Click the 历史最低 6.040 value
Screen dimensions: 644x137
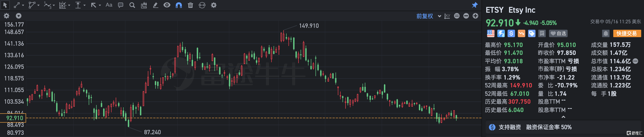[515, 110]
